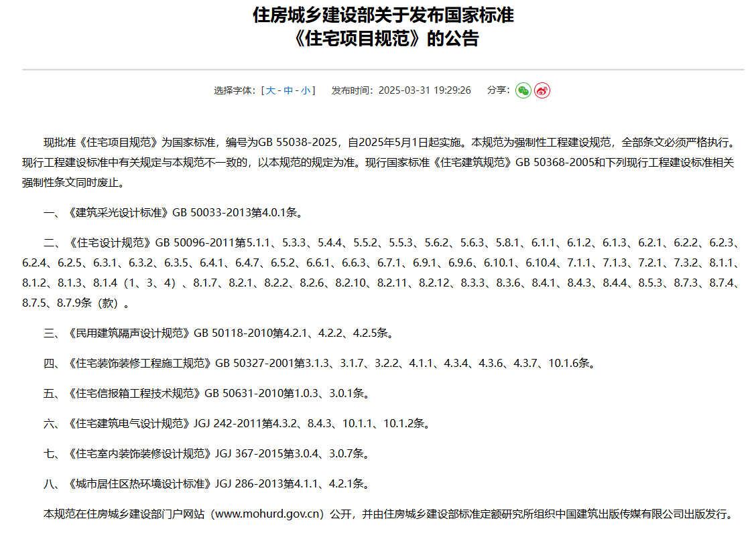Viewport: 756px width, 533px height.
Task: Click the 选择字体 label
Action: [x=233, y=90]
